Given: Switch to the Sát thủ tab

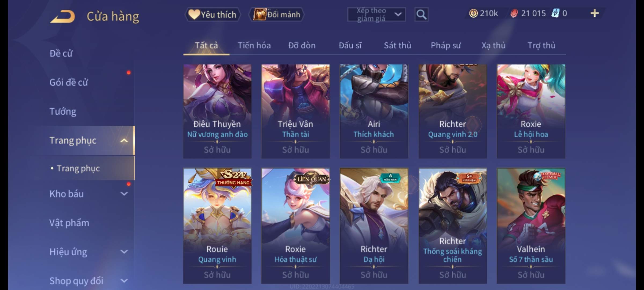Looking at the screenshot, I should (397, 45).
